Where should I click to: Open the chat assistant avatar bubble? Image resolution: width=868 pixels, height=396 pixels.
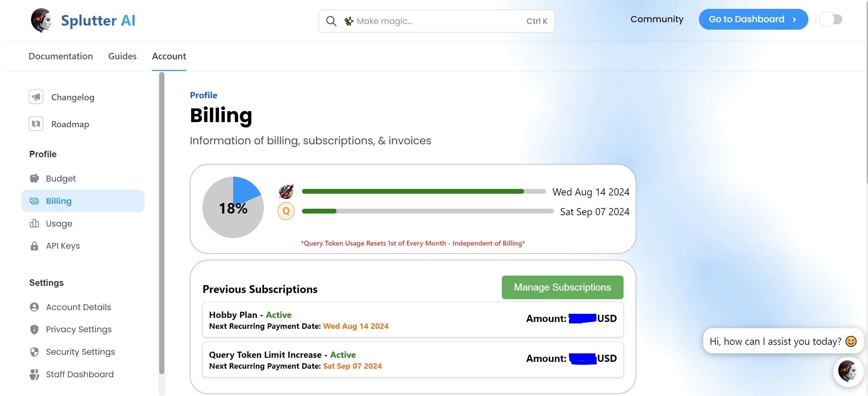tap(848, 371)
